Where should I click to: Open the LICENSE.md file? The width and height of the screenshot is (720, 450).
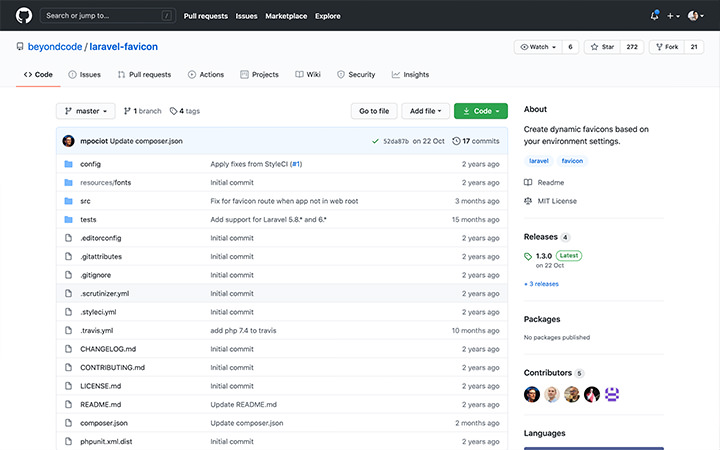pyautogui.click(x=101, y=386)
